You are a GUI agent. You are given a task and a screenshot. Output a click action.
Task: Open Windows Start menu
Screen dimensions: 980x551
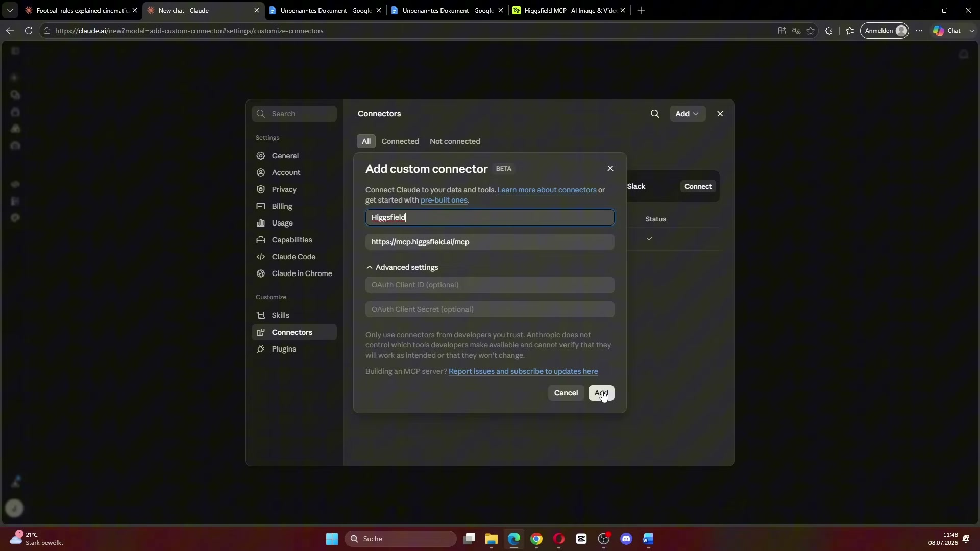point(332,539)
